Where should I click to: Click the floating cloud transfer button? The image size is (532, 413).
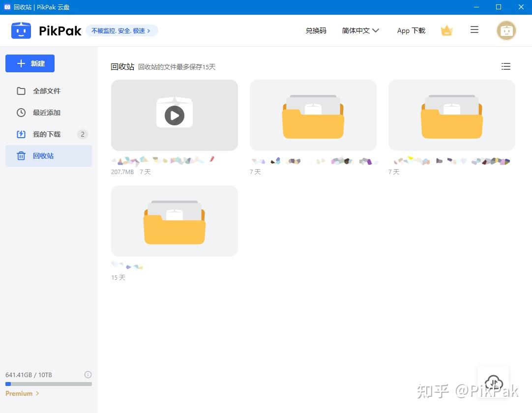pyautogui.click(x=493, y=383)
